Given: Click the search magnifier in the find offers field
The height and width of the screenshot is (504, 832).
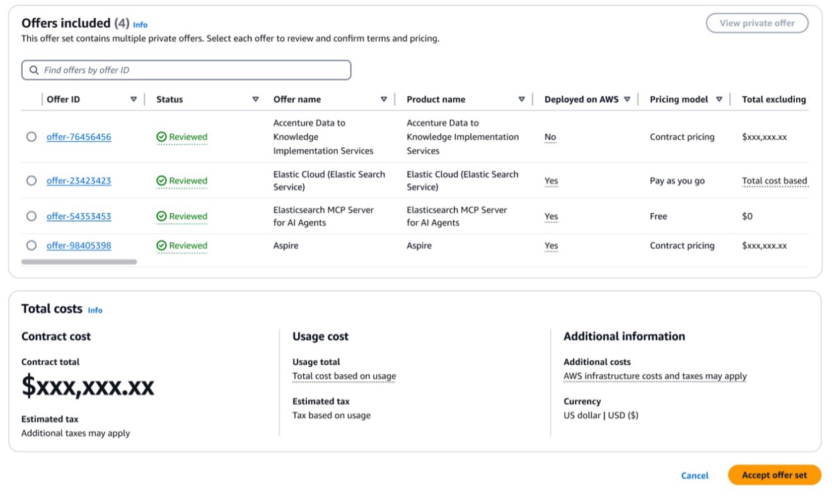Looking at the screenshot, I should (x=34, y=70).
